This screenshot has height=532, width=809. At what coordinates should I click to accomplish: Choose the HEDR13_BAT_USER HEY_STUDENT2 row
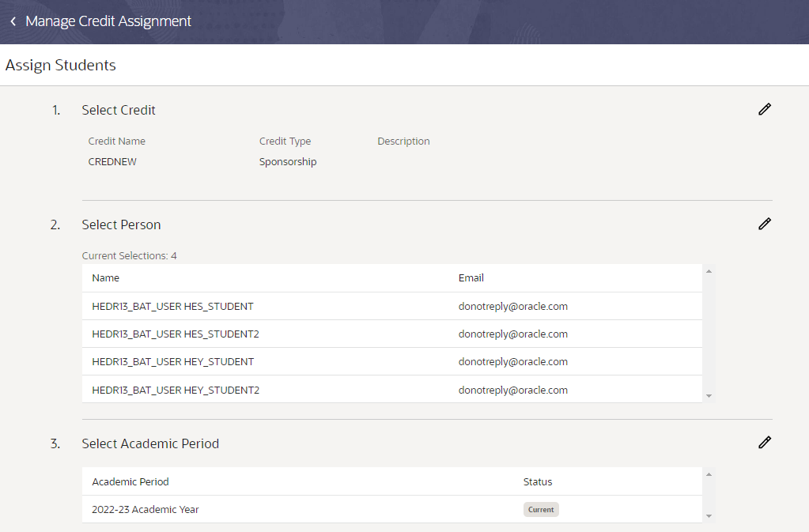pyautogui.click(x=176, y=390)
